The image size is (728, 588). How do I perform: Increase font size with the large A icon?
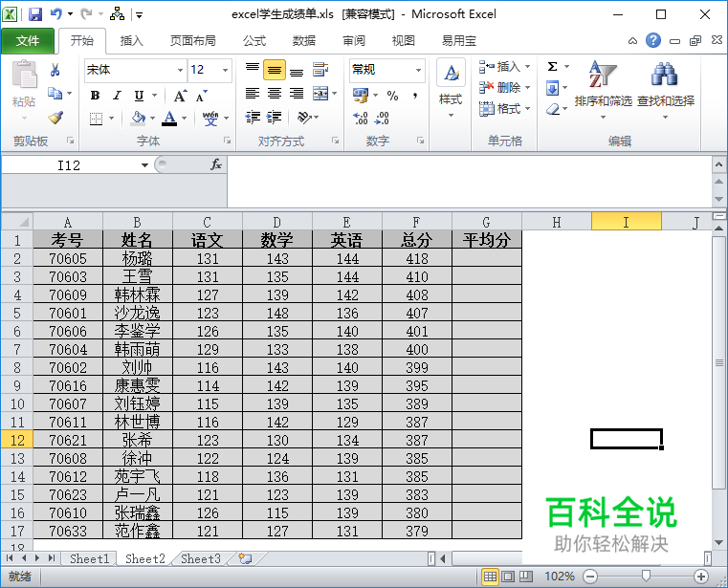[x=180, y=96]
